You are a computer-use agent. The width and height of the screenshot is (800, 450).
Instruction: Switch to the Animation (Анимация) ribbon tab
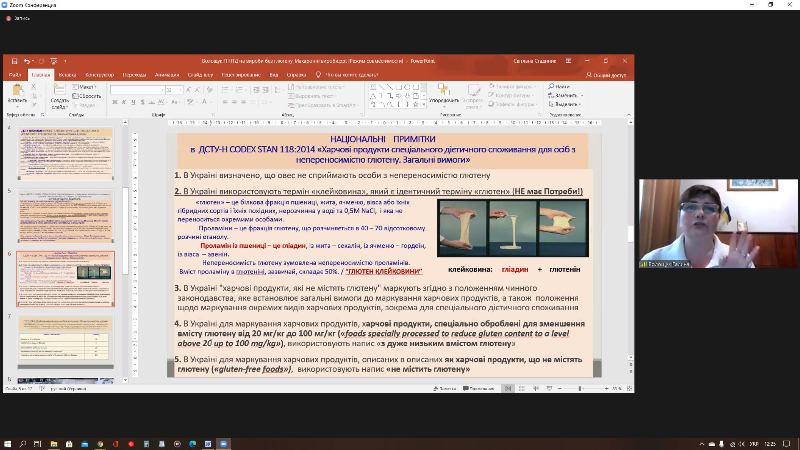tap(166, 75)
